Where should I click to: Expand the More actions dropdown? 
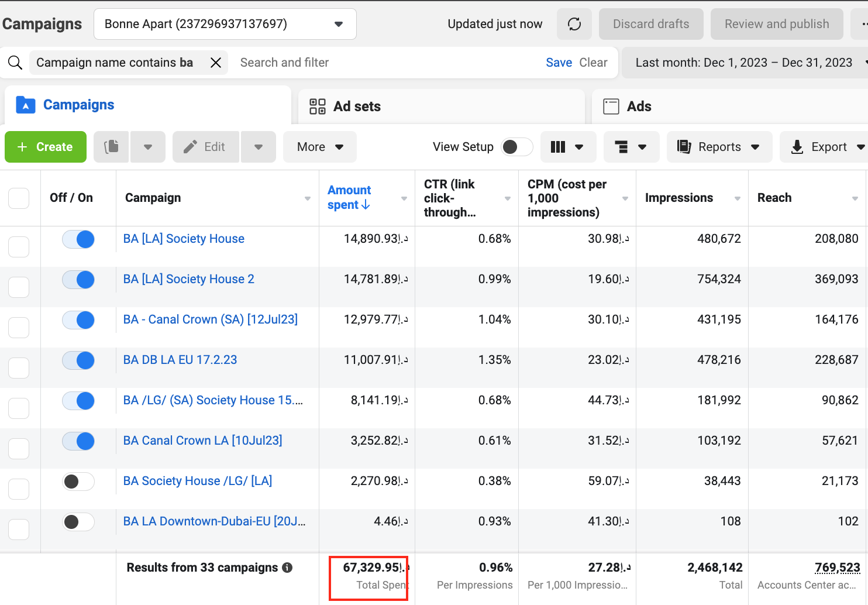click(319, 147)
